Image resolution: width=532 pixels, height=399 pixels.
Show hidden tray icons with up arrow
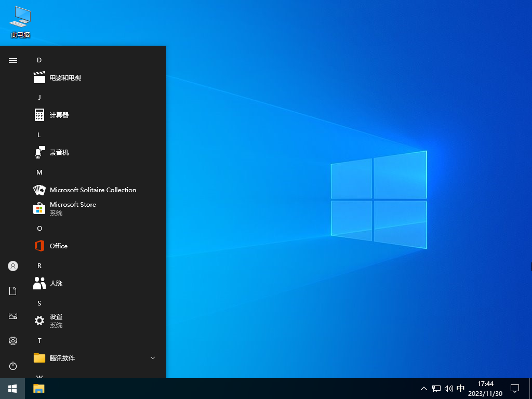point(424,388)
